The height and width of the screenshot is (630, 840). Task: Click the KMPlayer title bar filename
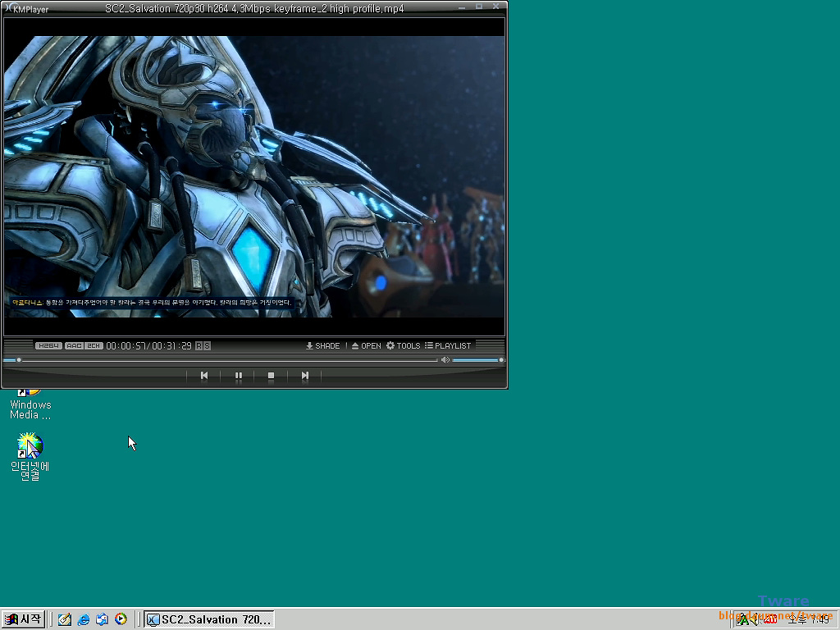pyautogui.click(x=254, y=8)
